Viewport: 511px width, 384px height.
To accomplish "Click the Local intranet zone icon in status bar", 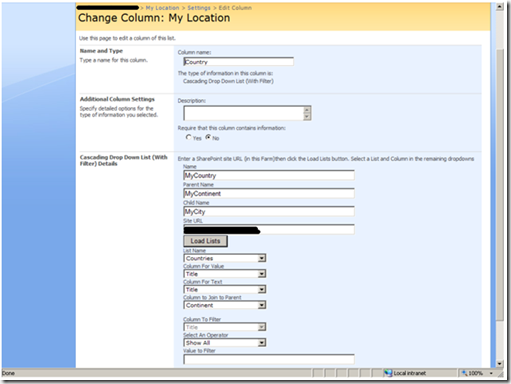I will tap(388, 373).
